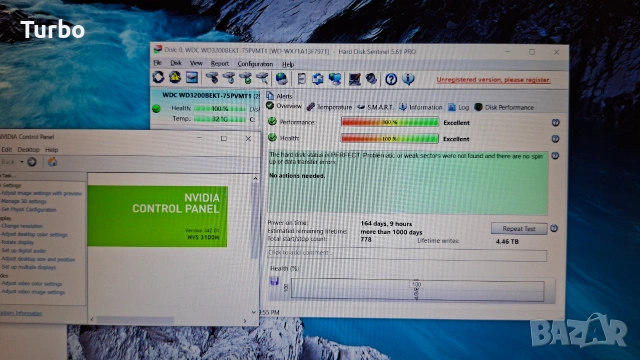Click the Repeat Test button
Screen dimensions: 640x360
coord(519,229)
